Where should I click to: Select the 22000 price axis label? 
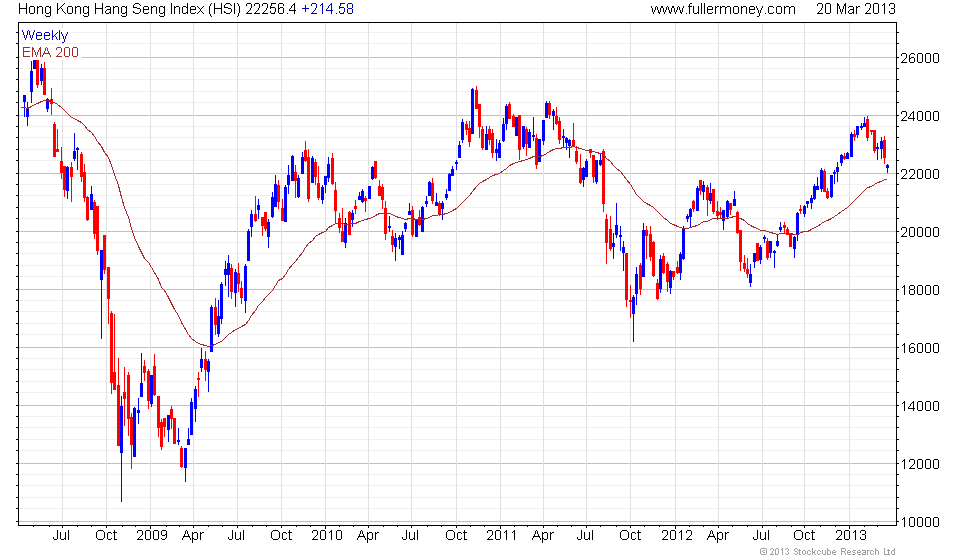coord(919,174)
